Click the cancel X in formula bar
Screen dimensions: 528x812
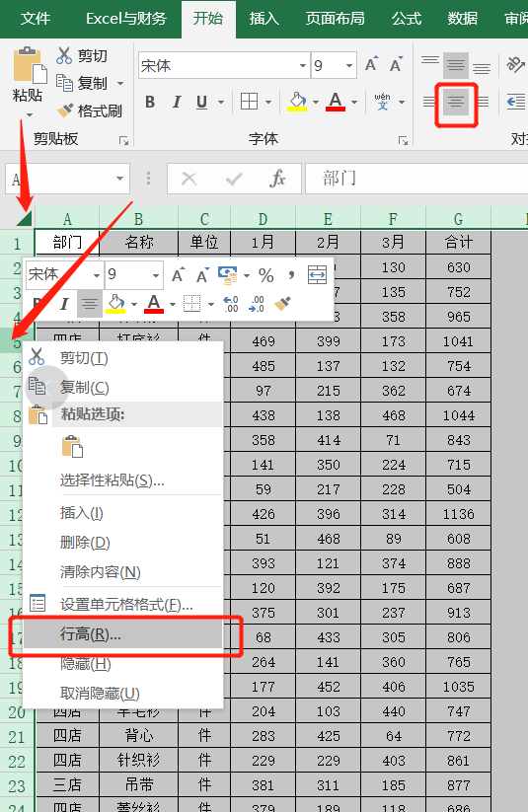189,179
